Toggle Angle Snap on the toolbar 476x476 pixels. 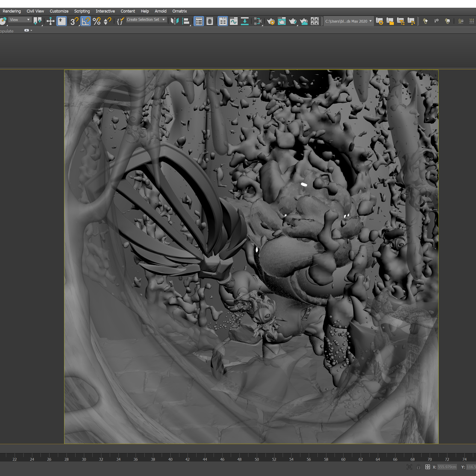86,21
